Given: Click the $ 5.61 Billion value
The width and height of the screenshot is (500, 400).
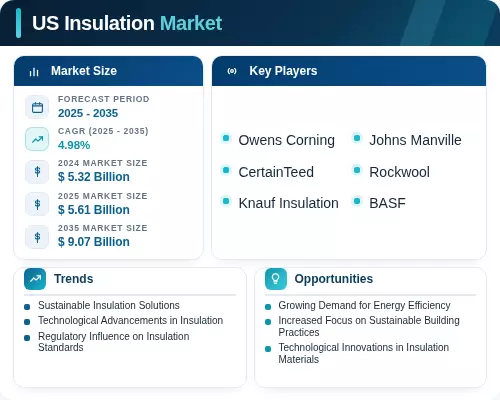Looking at the screenshot, I should (x=94, y=210).
